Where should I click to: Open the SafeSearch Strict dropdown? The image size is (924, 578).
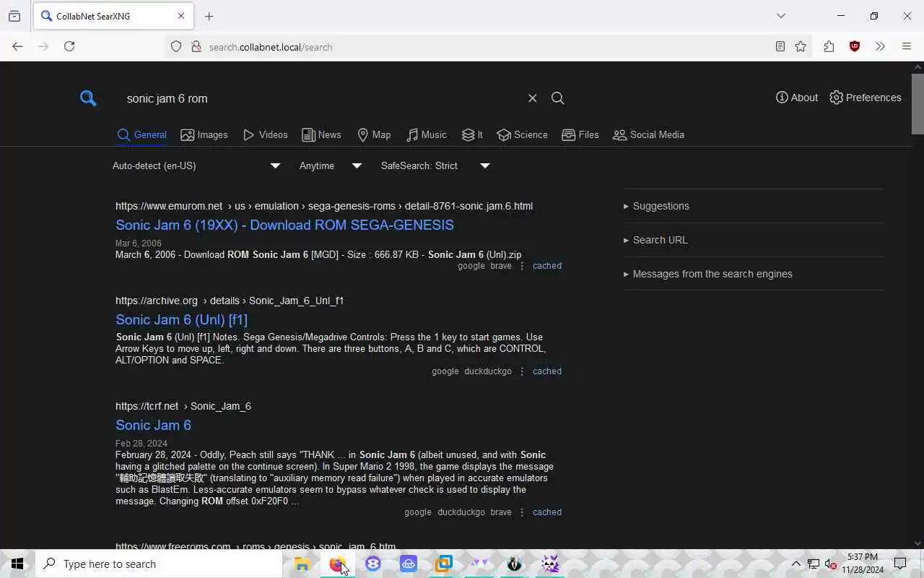point(435,165)
